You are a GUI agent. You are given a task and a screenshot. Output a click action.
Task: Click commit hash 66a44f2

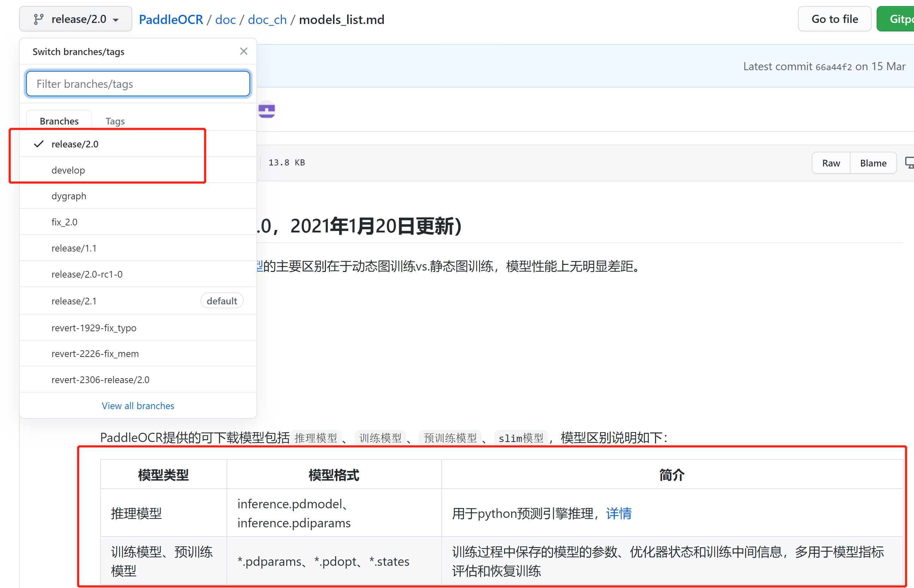tap(834, 67)
